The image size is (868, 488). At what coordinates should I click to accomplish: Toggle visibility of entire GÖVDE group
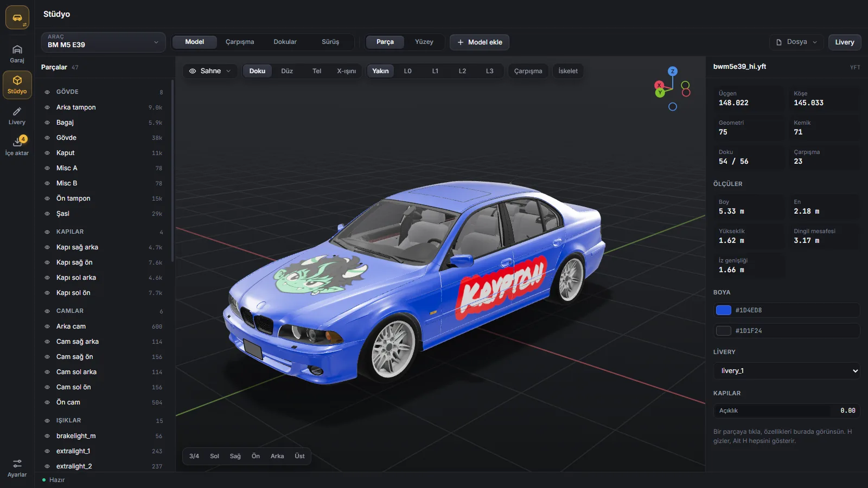point(47,92)
